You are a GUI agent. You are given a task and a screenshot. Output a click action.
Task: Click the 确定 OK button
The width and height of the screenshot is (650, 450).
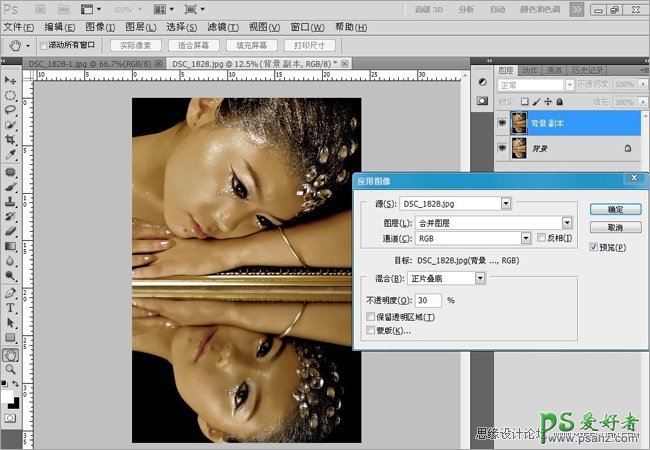614,209
